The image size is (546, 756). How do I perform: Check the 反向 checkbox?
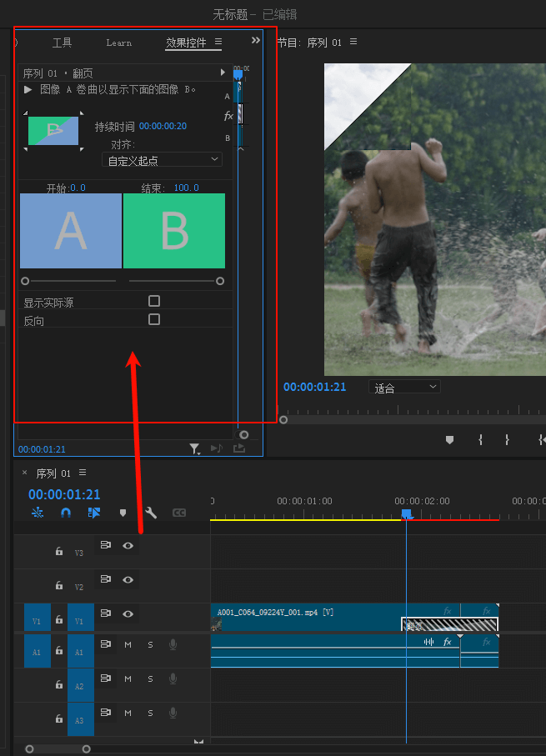154,319
